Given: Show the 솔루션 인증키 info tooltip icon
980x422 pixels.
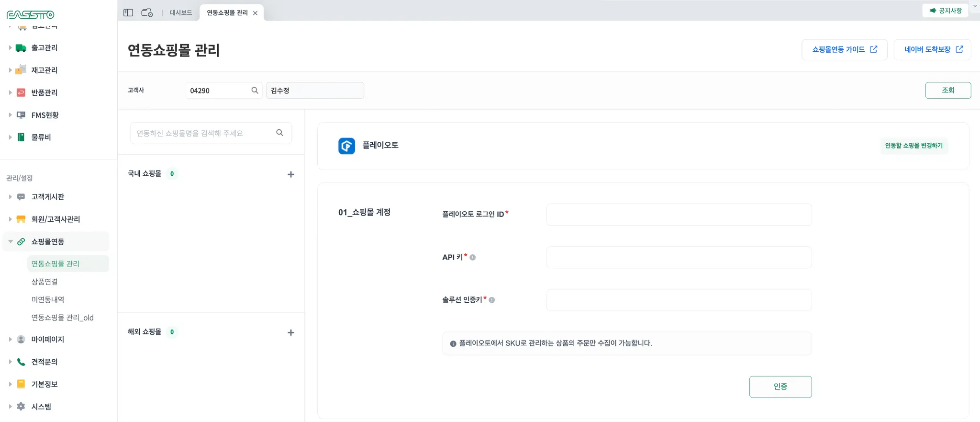Looking at the screenshot, I should pos(492,300).
